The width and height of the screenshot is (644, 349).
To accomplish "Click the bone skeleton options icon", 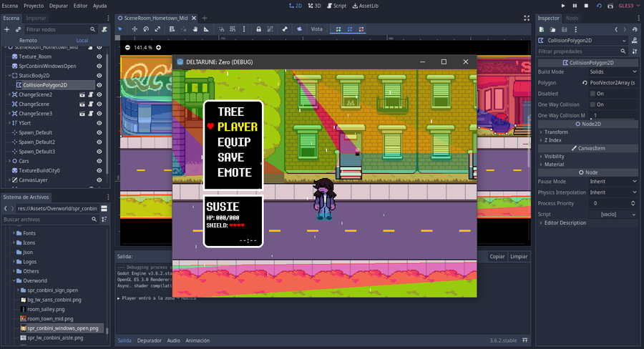I will (285, 29).
